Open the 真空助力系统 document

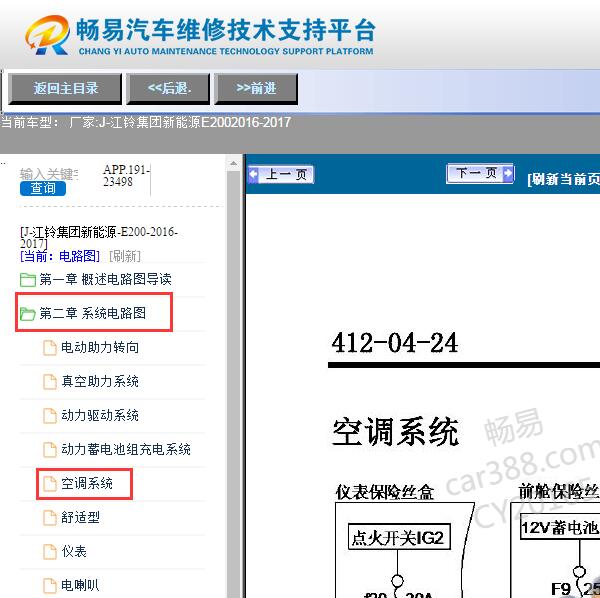pyautogui.click(x=100, y=381)
